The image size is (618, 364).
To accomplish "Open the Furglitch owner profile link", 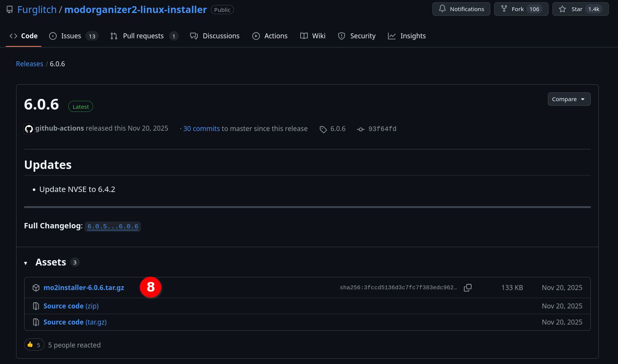I will pyautogui.click(x=37, y=10).
